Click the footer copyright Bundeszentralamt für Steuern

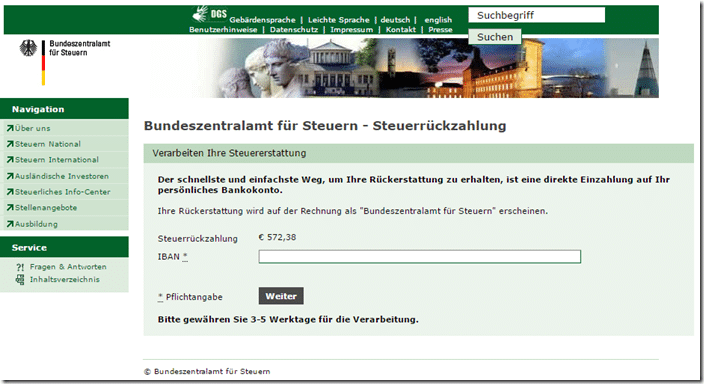click(207, 371)
